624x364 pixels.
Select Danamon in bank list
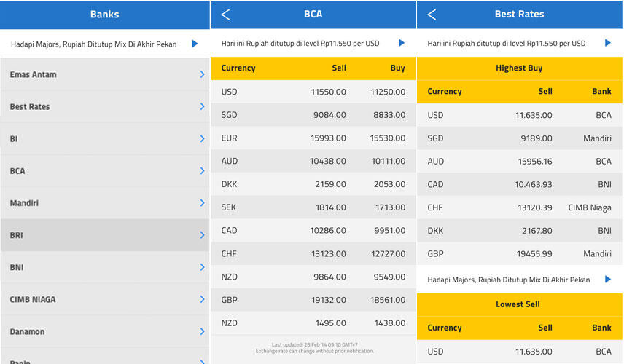tap(105, 332)
